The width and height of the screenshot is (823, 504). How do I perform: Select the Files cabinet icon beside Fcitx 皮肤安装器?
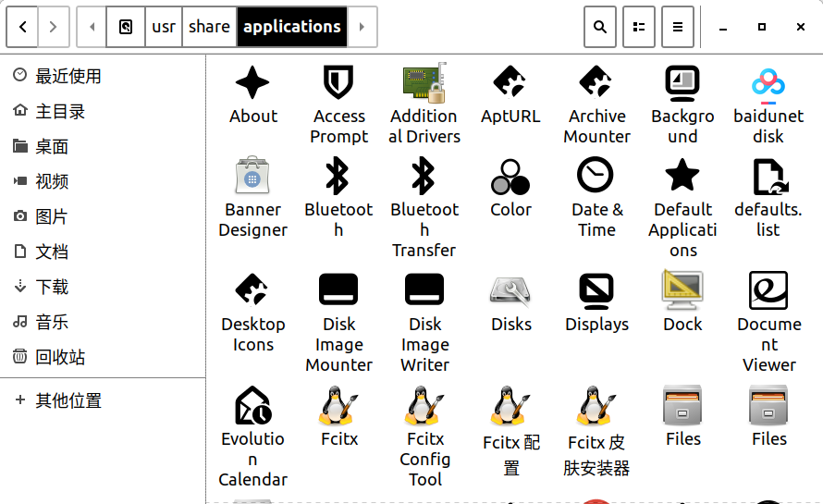pos(682,405)
